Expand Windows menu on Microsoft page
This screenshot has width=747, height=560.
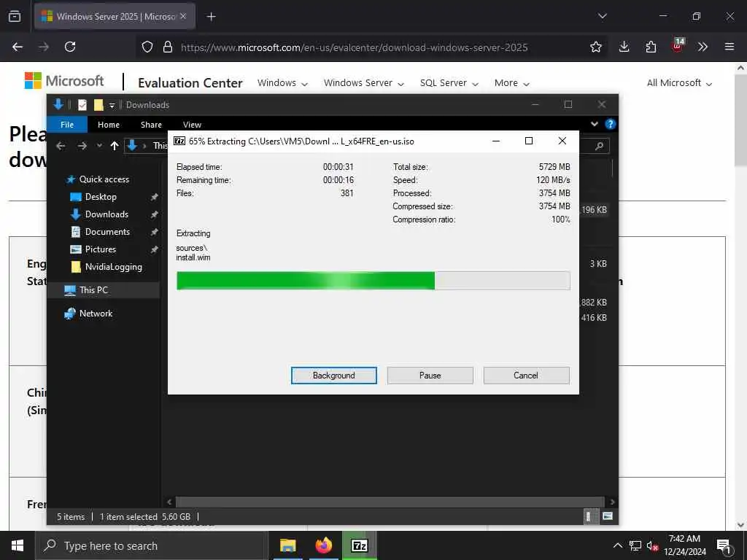point(282,83)
